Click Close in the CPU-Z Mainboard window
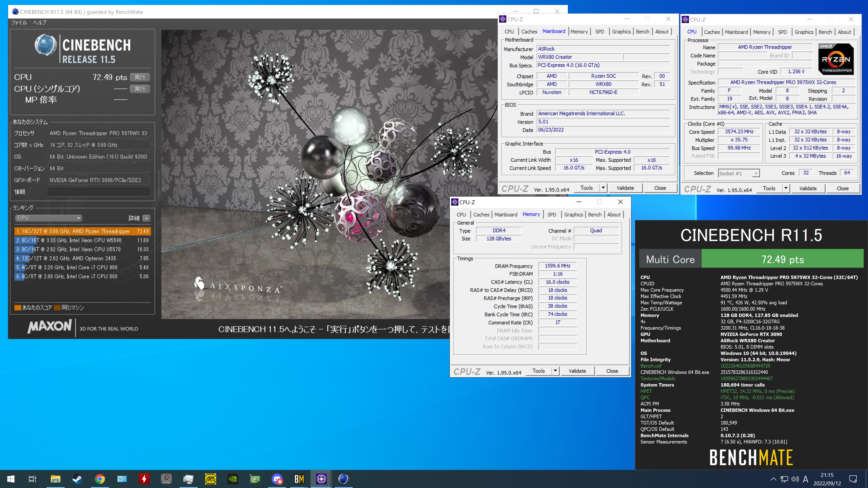The width and height of the screenshot is (868, 488). (660, 188)
